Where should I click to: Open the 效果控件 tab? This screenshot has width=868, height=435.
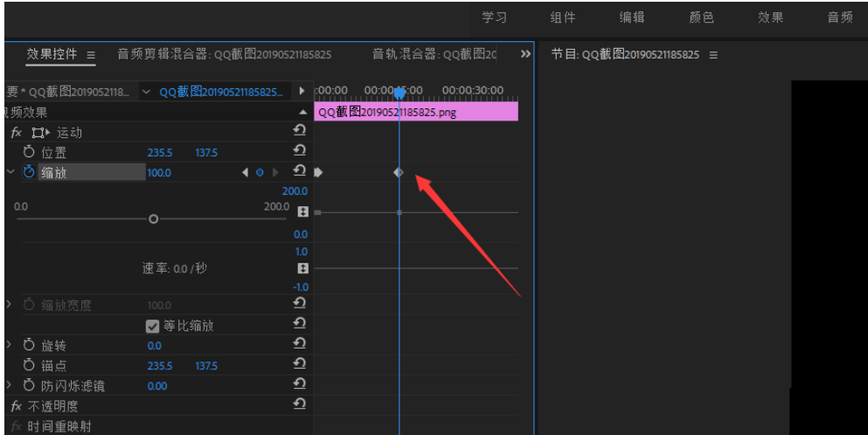coord(52,53)
